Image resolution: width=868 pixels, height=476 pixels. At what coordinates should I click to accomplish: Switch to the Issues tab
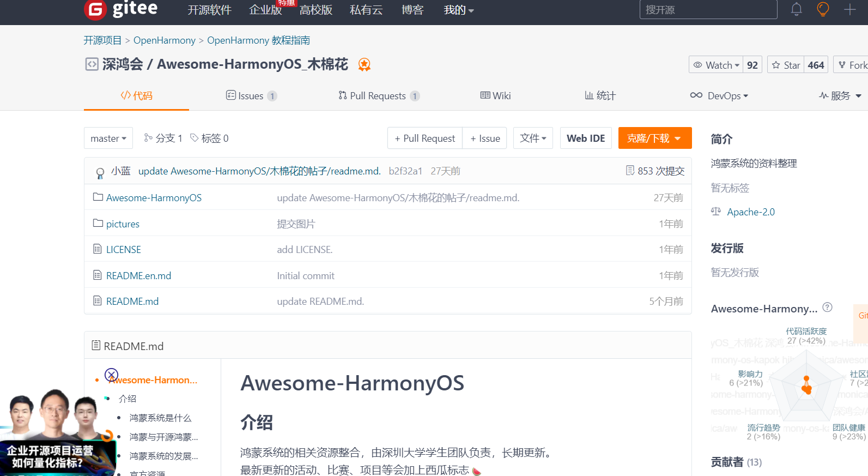252,96
